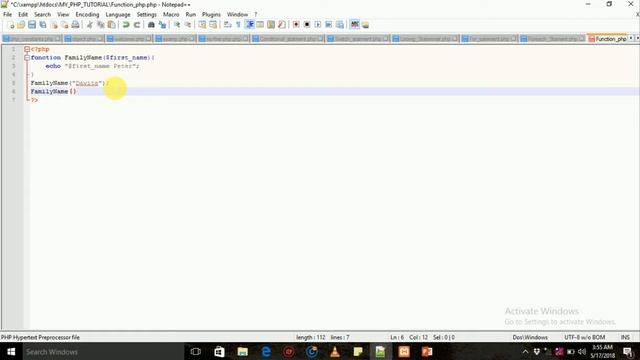Screen dimensions: 640x360
Task: Click the Search Windows taskbar box
Action: pos(102,351)
